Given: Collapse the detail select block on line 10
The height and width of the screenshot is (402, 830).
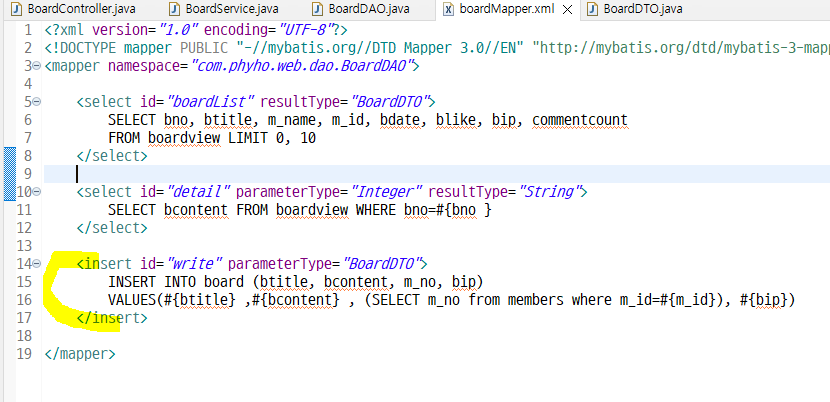Looking at the screenshot, I should (x=37, y=192).
